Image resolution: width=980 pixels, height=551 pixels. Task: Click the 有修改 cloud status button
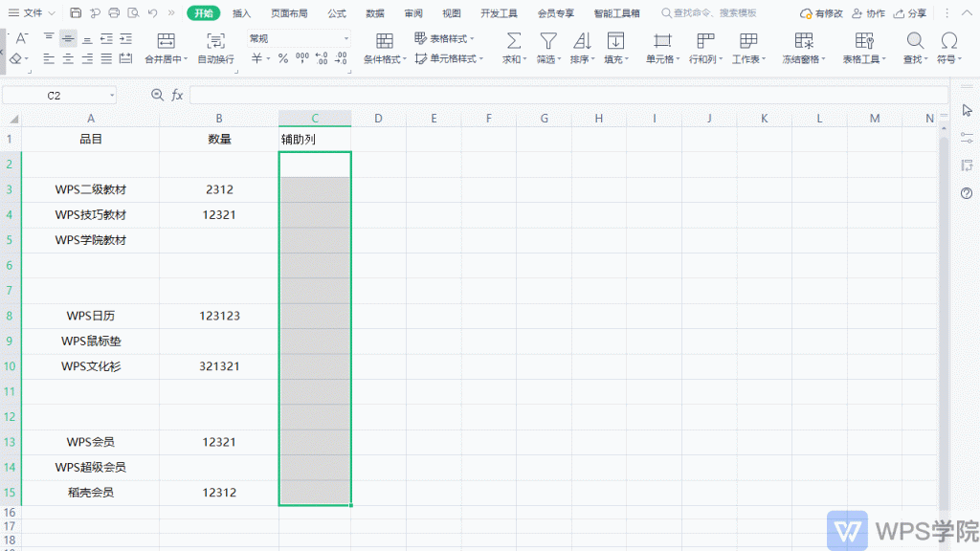(x=822, y=13)
